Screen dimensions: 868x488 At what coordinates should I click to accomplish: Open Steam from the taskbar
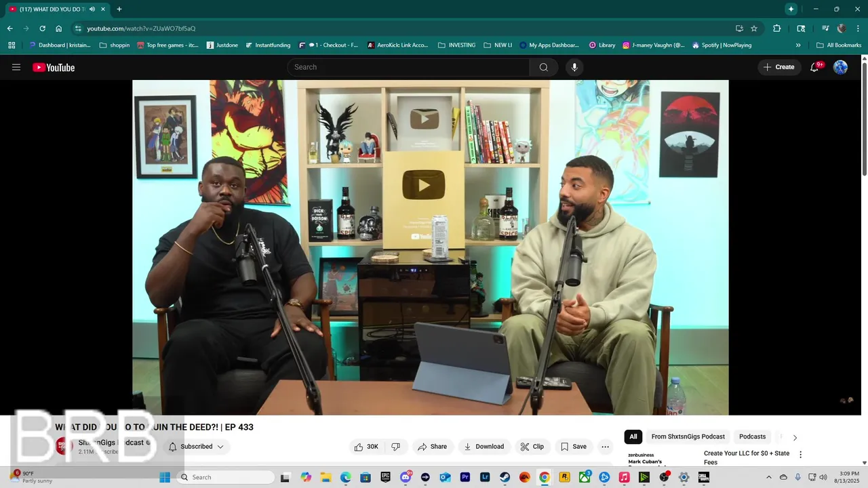pos(505,477)
